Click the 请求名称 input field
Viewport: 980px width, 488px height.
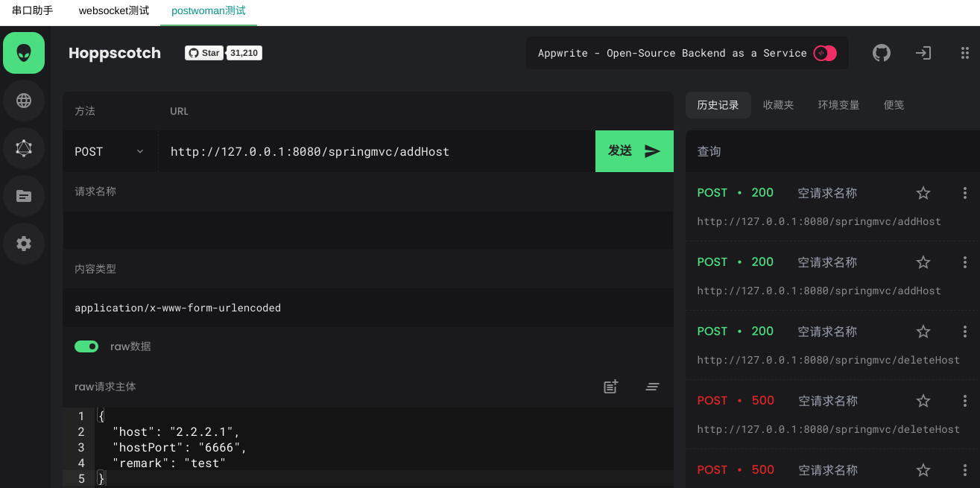368,230
